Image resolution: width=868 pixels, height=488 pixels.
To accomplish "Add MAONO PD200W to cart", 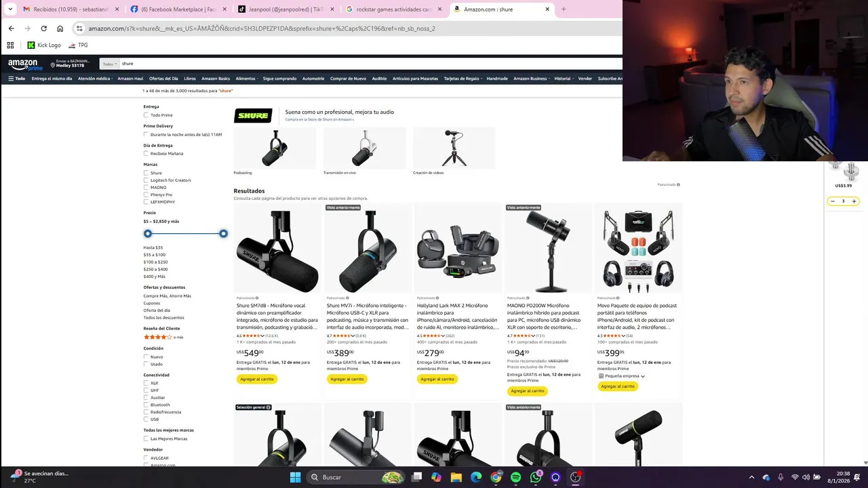I will point(528,390).
